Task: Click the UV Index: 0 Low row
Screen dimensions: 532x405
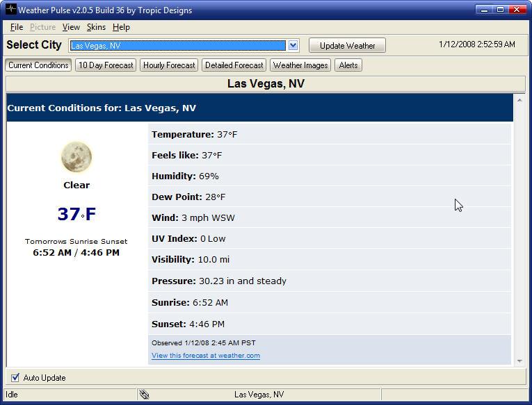Action: click(330, 238)
